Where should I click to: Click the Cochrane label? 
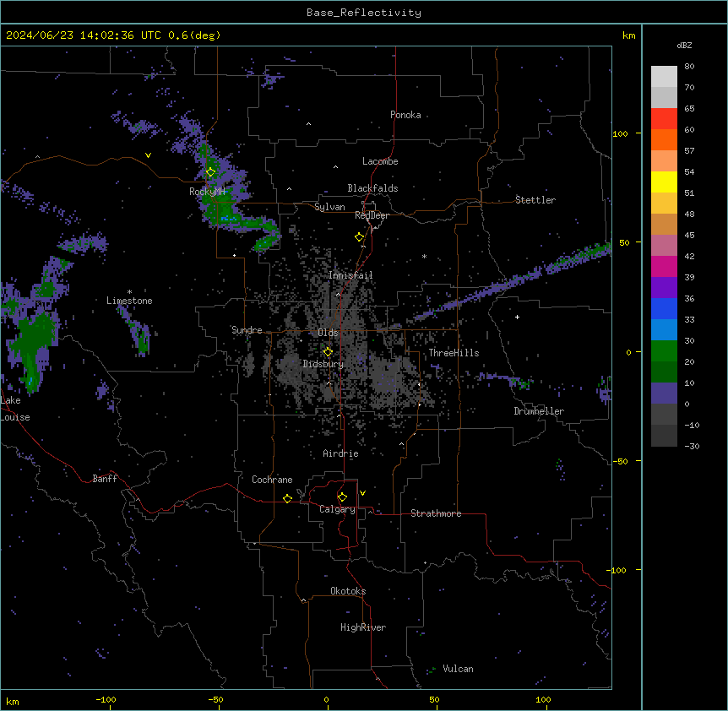(272, 480)
